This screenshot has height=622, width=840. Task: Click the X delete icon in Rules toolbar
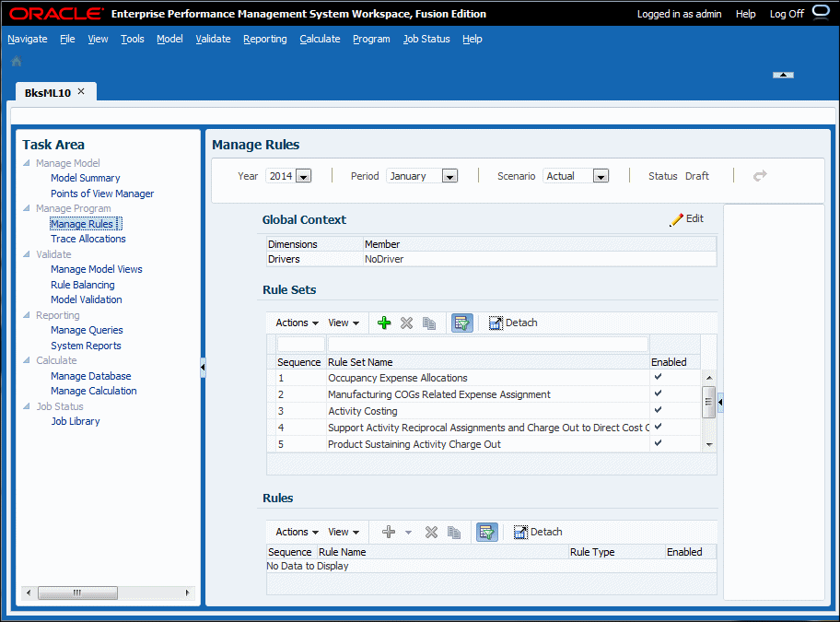pos(431,532)
